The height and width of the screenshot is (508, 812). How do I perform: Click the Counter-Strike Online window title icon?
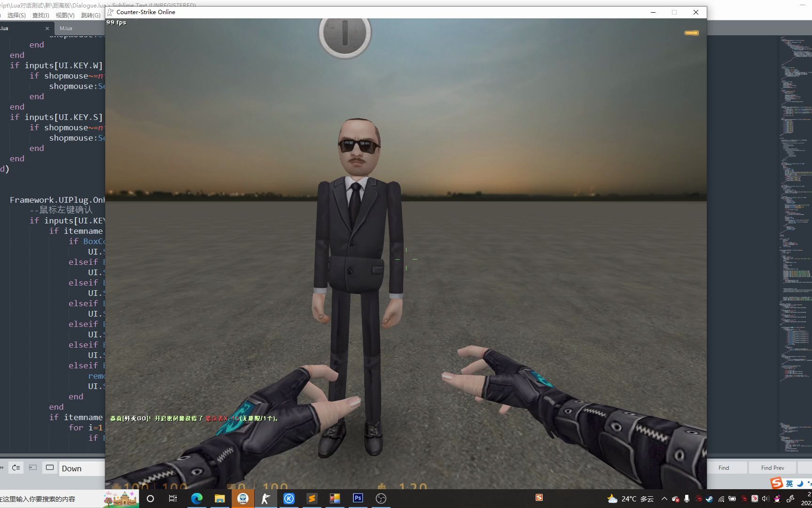pos(110,12)
